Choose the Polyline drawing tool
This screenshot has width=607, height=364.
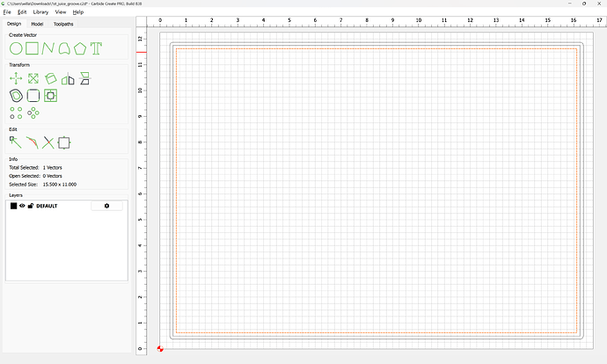(48, 48)
